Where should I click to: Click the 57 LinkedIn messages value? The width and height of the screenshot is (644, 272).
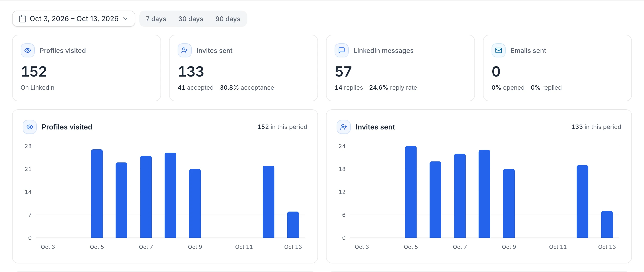[343, 72]
